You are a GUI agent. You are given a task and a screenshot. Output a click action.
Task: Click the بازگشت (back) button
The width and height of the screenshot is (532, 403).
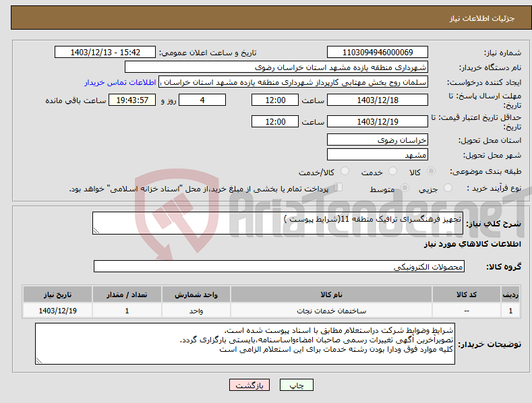(x=249, y=385)
